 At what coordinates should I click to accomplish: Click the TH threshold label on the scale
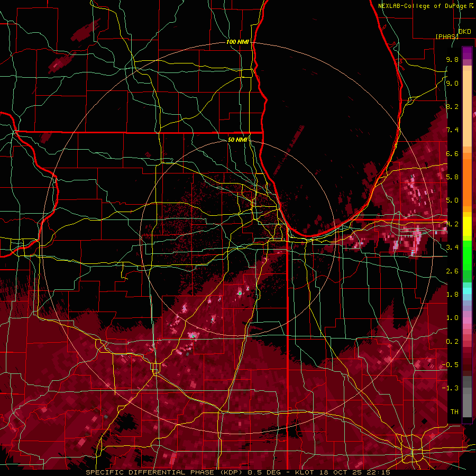(x=454, y=412)
